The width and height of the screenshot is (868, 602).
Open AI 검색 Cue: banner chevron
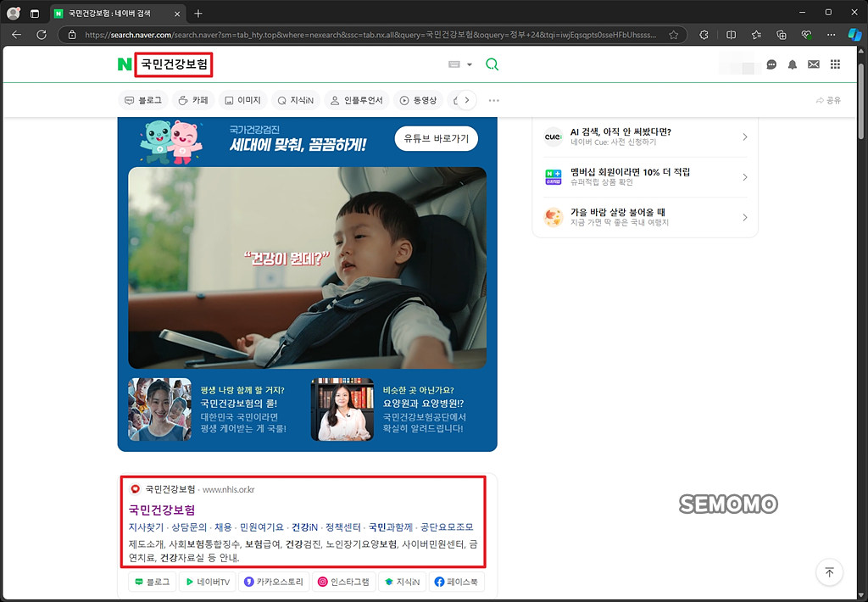(x=744, y=137)
